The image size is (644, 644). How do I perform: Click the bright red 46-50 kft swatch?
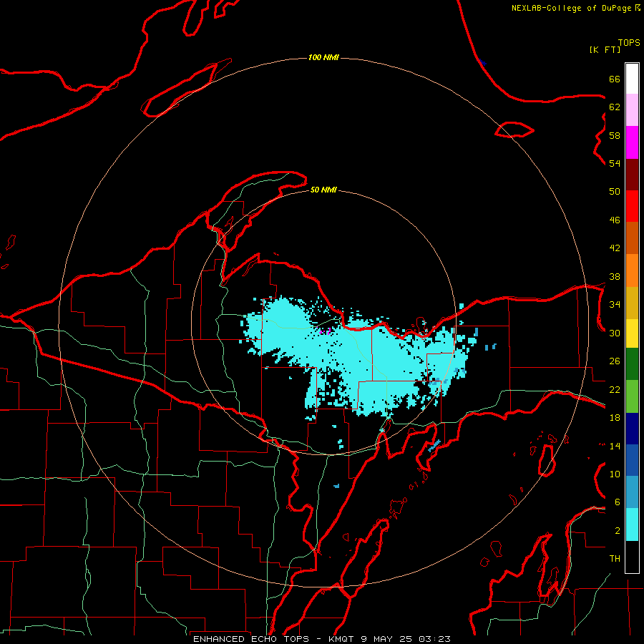pyautogui.click(x=632, y=207)
